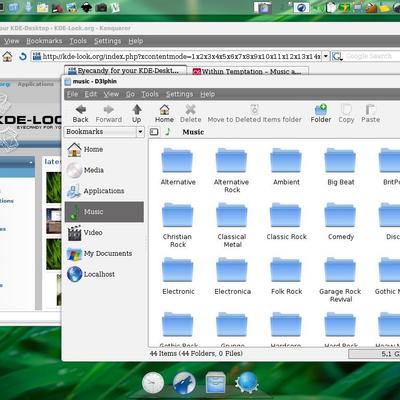The height and width of the screenshot is (400, 400).
Task: Select Home bookmark in sidebar
Action: coord(104,149)
